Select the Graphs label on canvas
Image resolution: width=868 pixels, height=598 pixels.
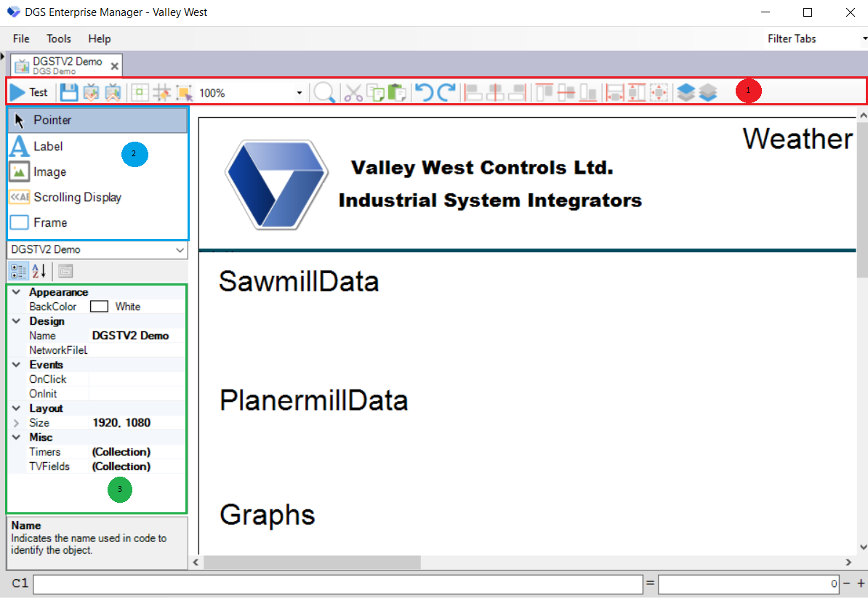click(x=268, y=515)
